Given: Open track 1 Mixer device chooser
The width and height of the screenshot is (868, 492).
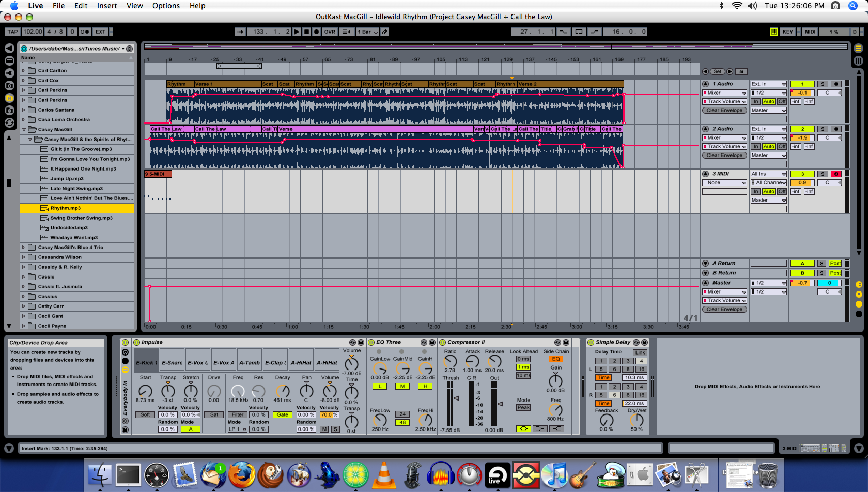Looking at the screenshot, I should point(724,93).
